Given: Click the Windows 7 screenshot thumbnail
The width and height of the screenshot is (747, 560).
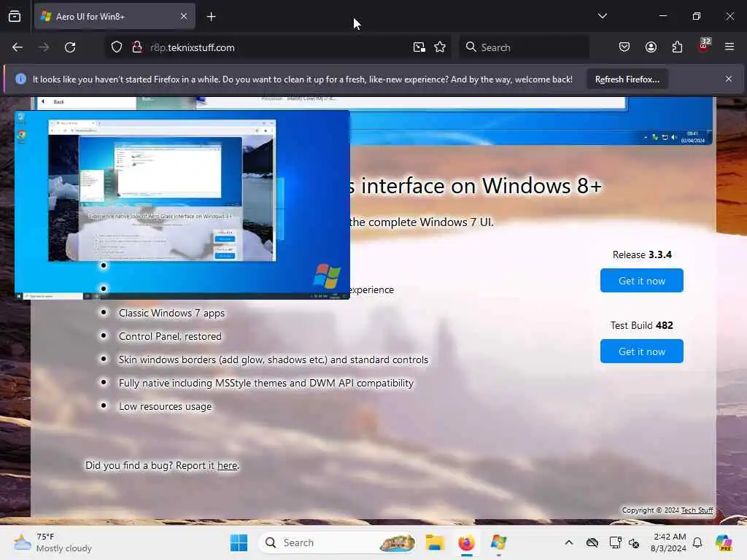Looking at the screenshot, I should pyautogui.click(x=182, y=205).
